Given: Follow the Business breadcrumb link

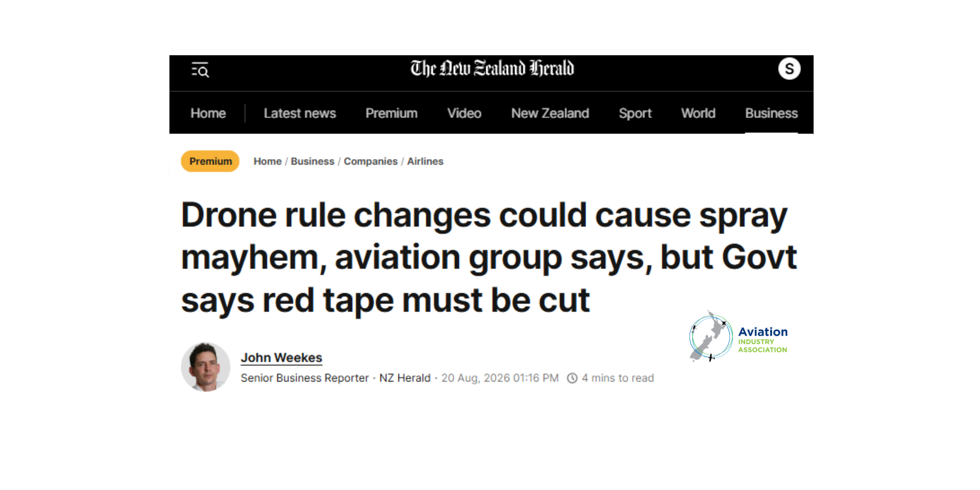Looking at the screenshot, I should (x=312, y=161).
